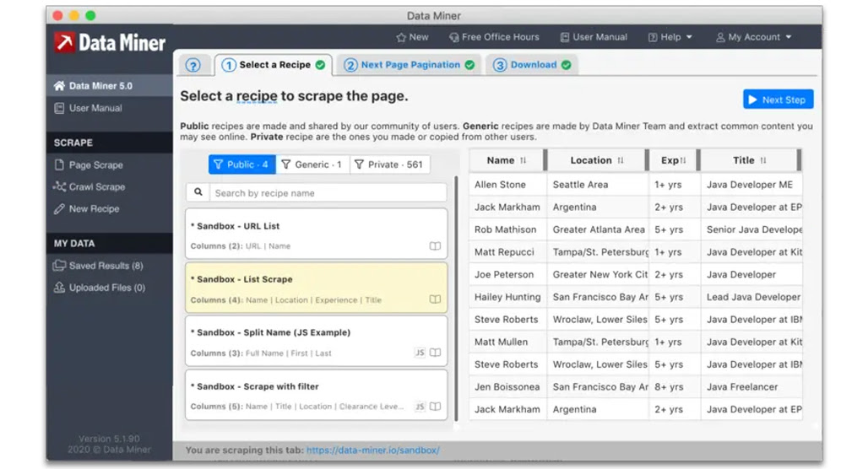Viewport: 868px width, 469px height.
Task: Sort table by Exp column arrows
Action: tap(683, 160)
